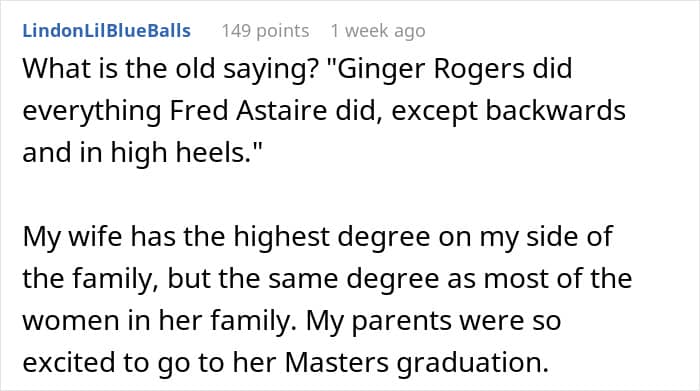Click the 149 points score label
This screenshot has height=391, width=700.
pyautogui.click(x=265, y=31)
